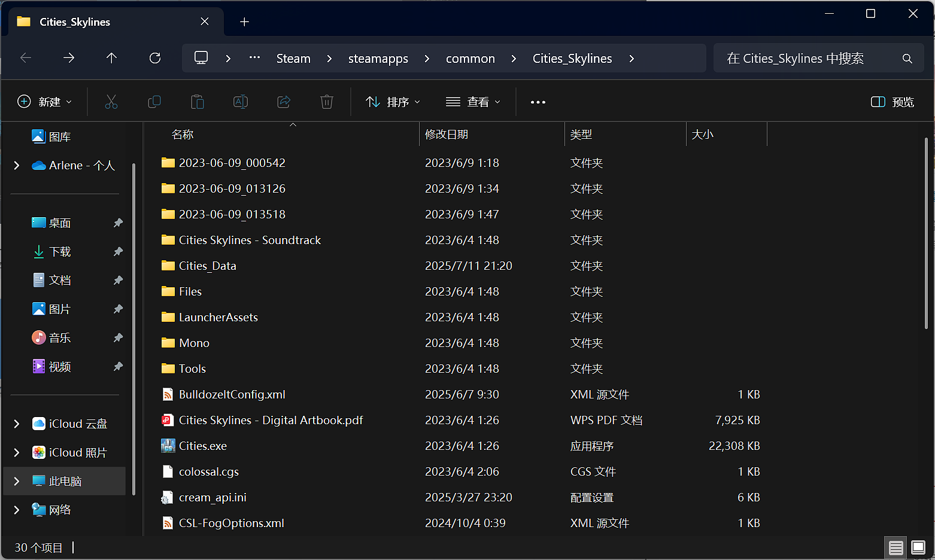The width and height of the screenshot is (935, 560).
Task: Open chevron dropdown after Cities_Skylines breadcrumb
Action: click(632, 59)
